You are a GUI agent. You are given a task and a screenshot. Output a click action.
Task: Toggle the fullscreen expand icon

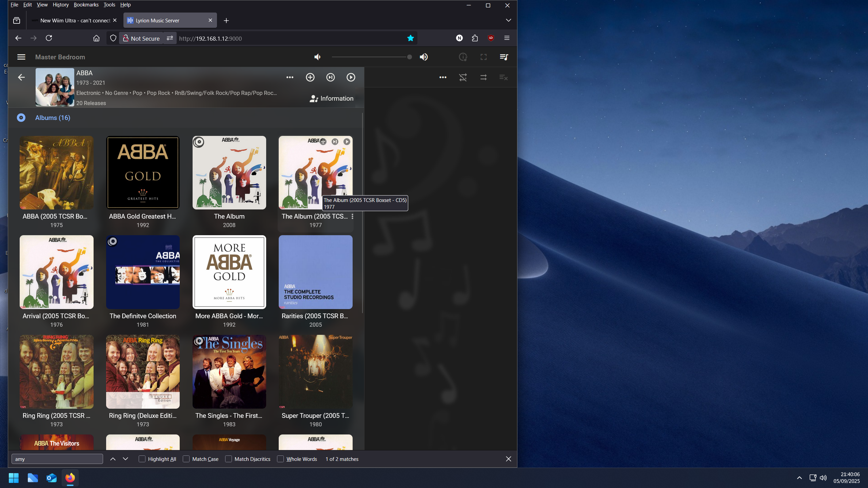[x=484, y=57]
